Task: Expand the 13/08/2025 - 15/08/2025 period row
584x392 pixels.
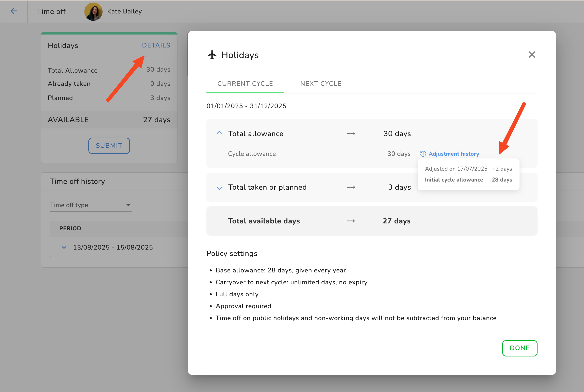Action: [64, 247]
